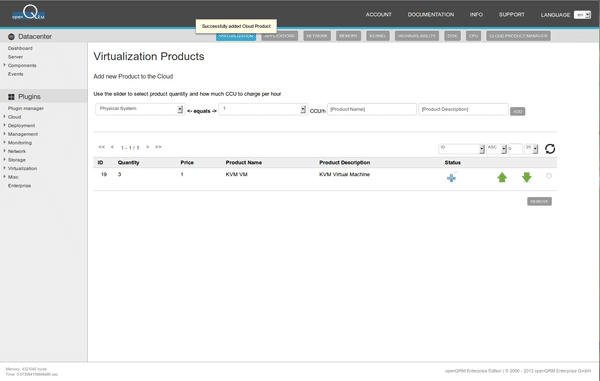Expand the Network plugin menu
This screenshot has width=600, height=381.
(5, 151)
